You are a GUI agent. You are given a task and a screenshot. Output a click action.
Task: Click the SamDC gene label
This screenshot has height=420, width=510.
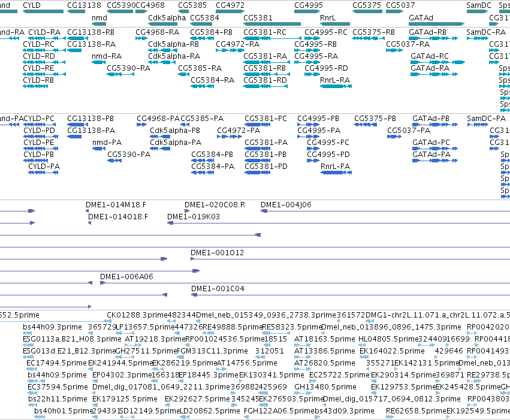[x=478, y=5]
